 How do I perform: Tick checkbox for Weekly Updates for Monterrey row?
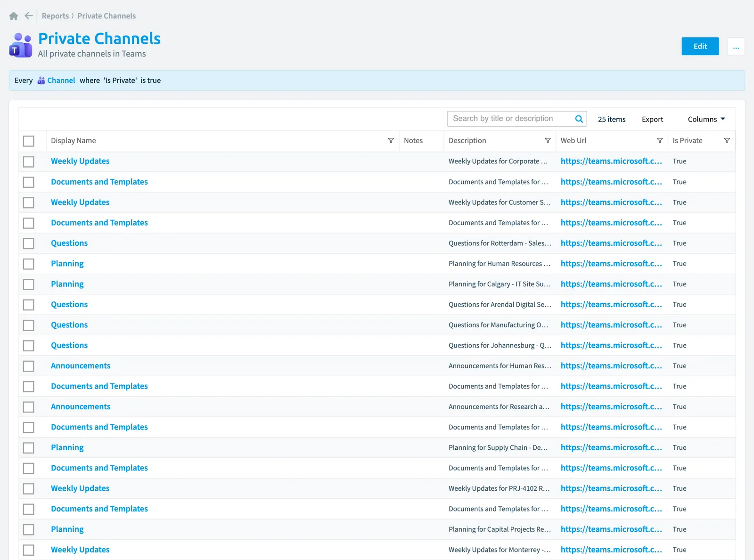click(29, 550)
